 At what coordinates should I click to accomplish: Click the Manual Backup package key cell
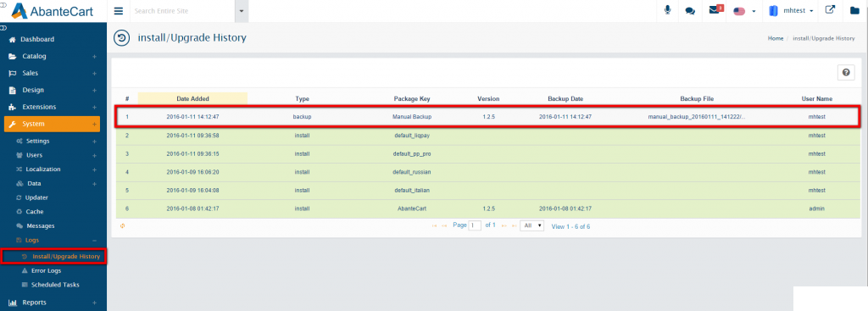pos(412,117)
